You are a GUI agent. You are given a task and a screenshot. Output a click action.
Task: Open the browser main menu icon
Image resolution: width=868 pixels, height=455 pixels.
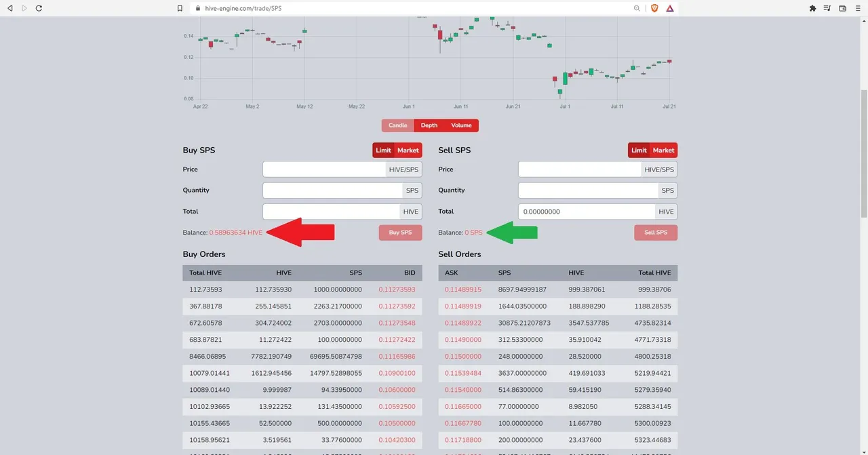(x=858, y=8)
